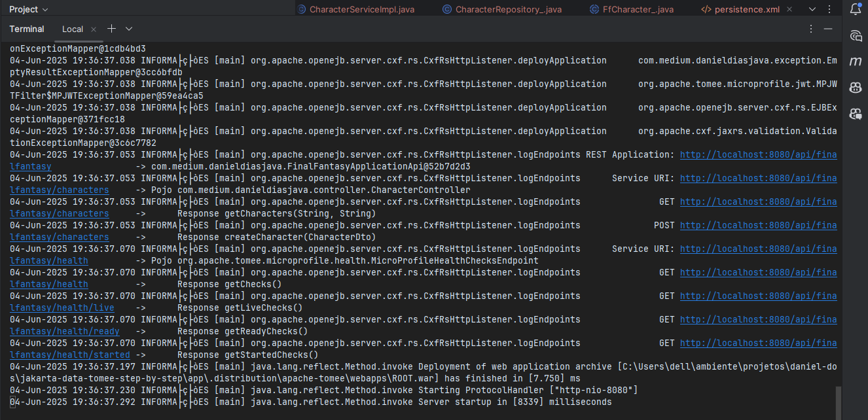Image resolution: width=868 pixels, height=420 pixels.
Task: Open the health link on MicroProfileHealthChecksEndpoint row
Action: [x=49, y=260]
